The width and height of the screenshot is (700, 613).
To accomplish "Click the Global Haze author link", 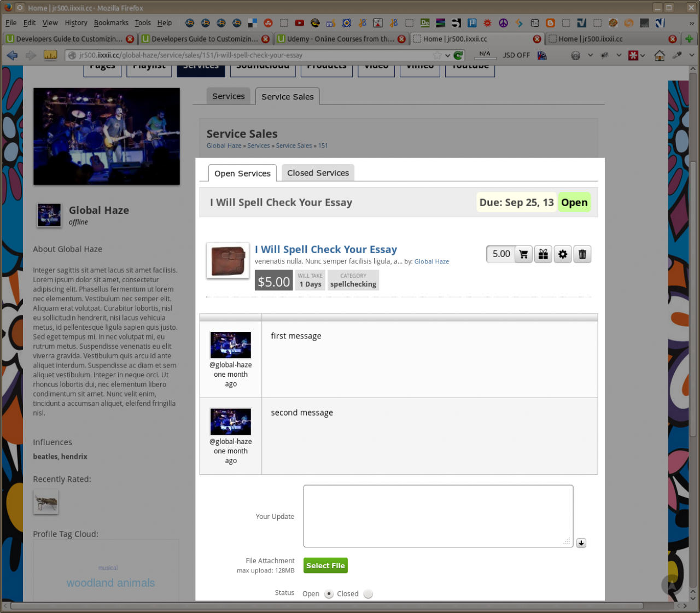I will pyautogui.click(x=431, y=262).
